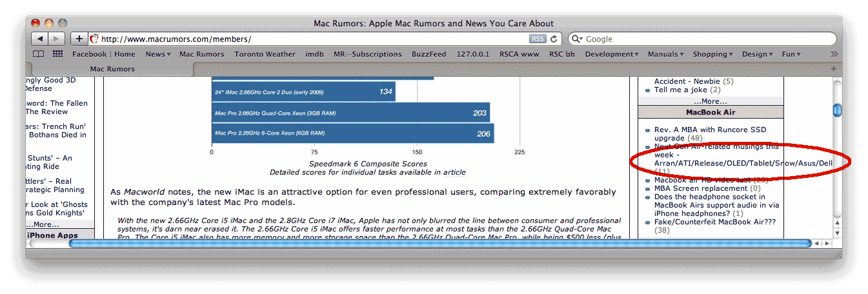Viewport: 868px width, 294px height.
Task: Open 127.0.0.1 bookmark
Action: point(472,54)
